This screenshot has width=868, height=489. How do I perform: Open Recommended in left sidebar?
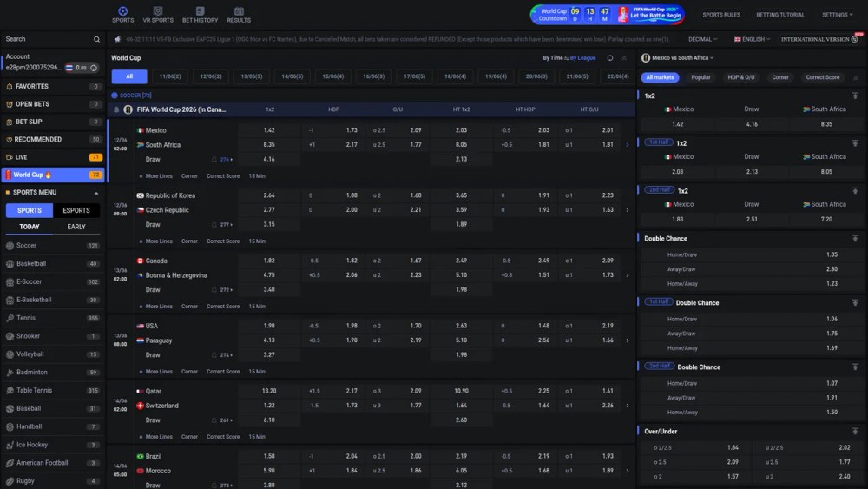(x=53, y=140)
